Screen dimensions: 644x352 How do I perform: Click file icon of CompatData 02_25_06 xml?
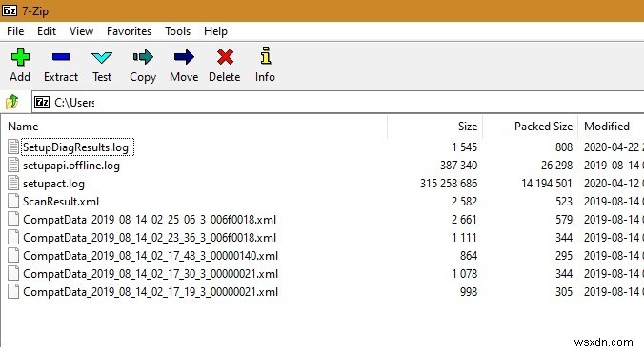tap(13, 219)
